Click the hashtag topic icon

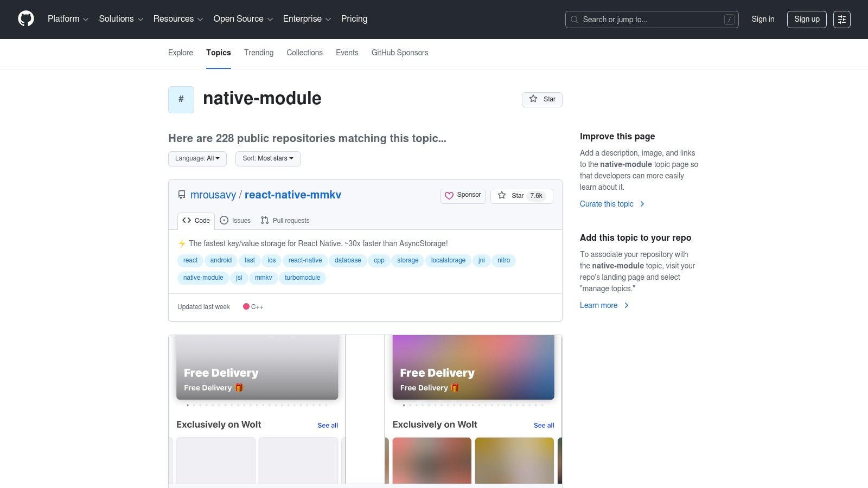pyautogui.click(x=181, y=99)
